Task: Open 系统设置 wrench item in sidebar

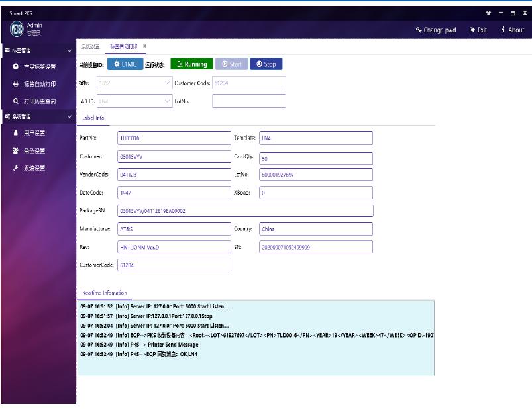Action: click(34, 168)
